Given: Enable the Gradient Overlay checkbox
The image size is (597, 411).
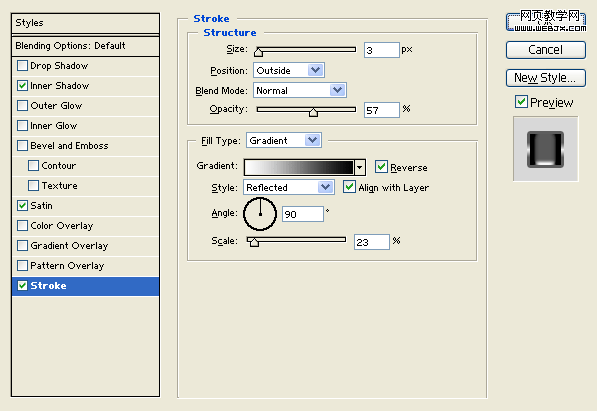Looking at the screenshot, I should coord(22,245).
